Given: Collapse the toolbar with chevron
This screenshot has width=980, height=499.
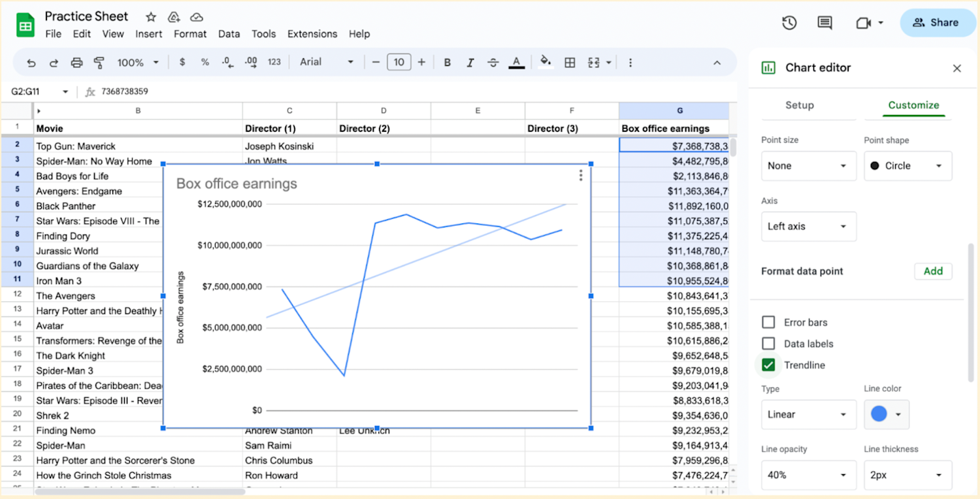Looking at the screenshot, I should pos(717,63).
